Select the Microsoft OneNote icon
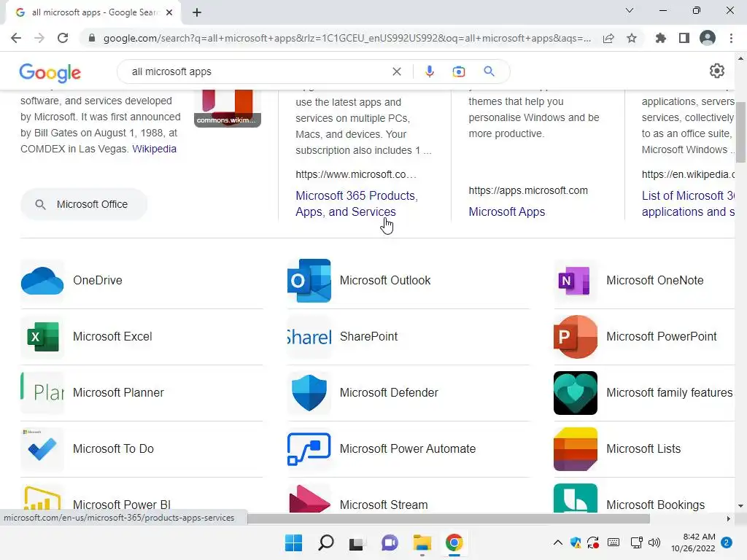 [576, 281]
